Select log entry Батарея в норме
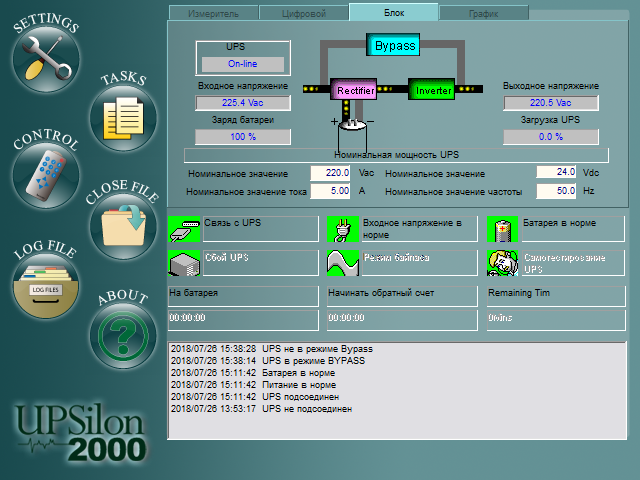This screenshot has width=640, height=480. (253, 373)
